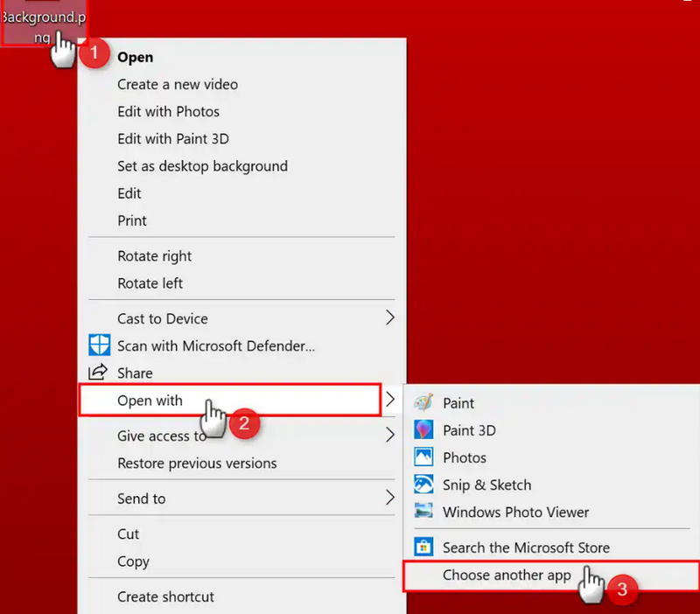The image size is (700, 614).
Task: Choose Edit with Paint 3D
Action: click(x=241, y=139)
